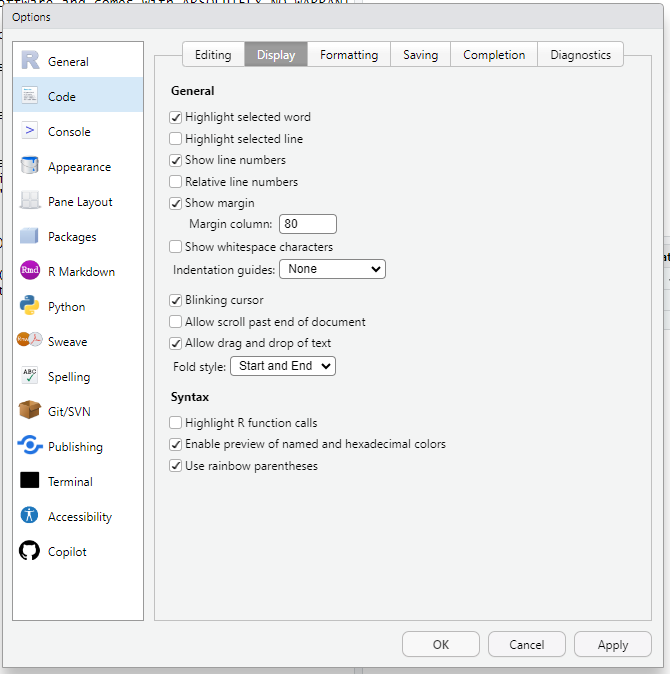Image resolution: width=670 pixels, height=674 pixels.
Task: Click the Margin column input field
Action: tap(307, 224)
